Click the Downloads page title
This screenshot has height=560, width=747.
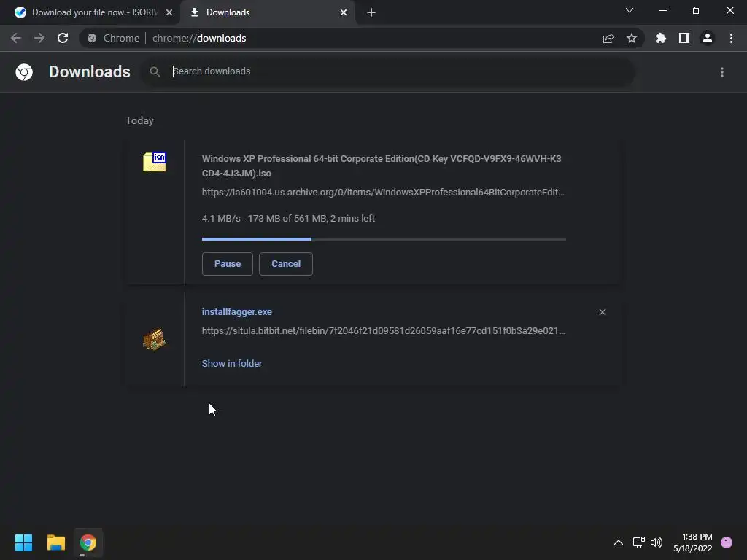[x=90, y=72]
